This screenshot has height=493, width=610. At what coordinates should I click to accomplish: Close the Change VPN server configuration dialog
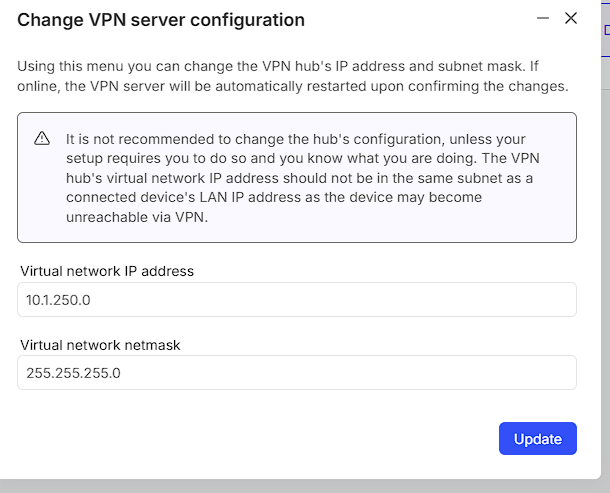coord(571,18)
